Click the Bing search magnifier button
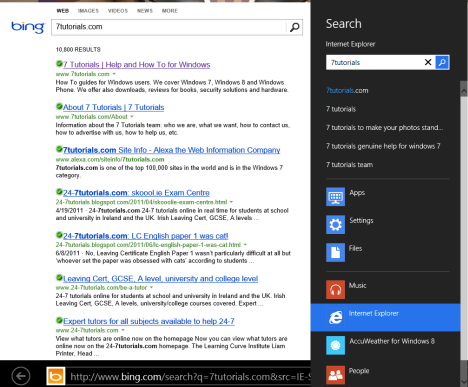 coord(295,27)
